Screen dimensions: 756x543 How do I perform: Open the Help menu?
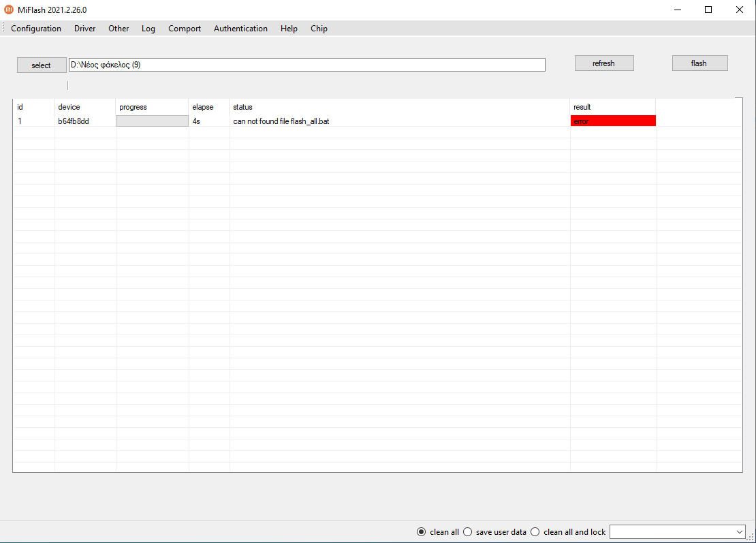289,29
